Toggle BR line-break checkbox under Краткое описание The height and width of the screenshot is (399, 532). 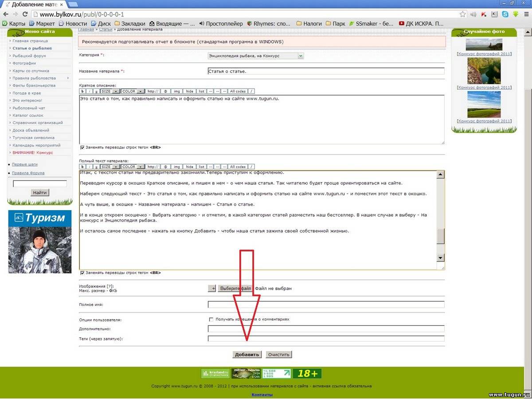(x=82, y=147)
